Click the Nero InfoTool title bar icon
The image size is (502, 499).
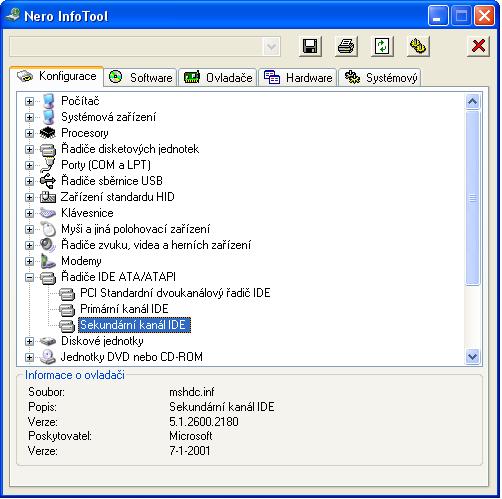click(13, 15)
